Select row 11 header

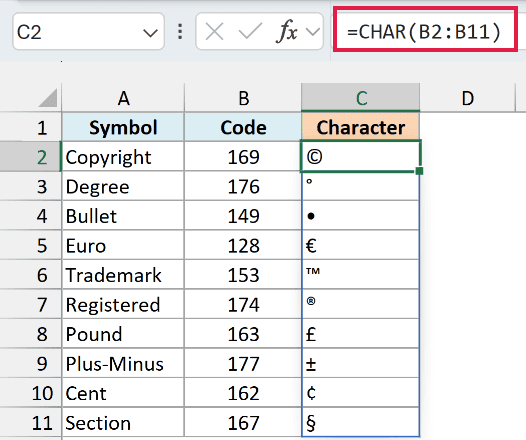(x=31, y=423)
